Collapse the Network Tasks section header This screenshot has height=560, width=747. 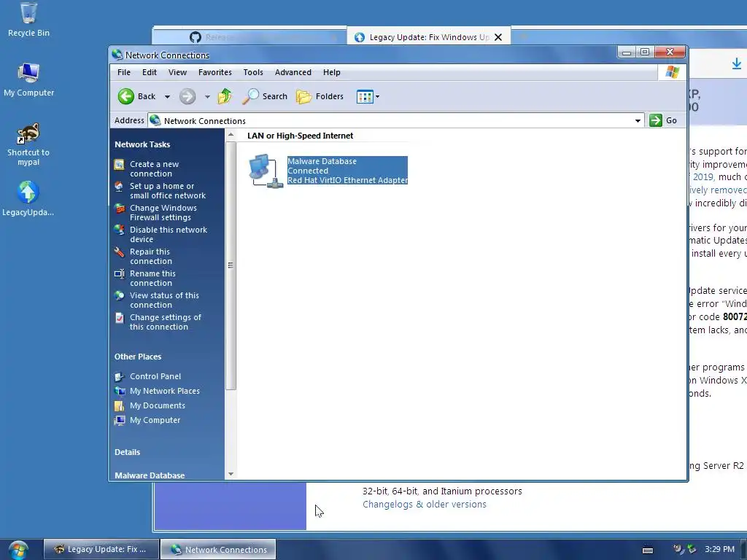[x=142, y=144]
